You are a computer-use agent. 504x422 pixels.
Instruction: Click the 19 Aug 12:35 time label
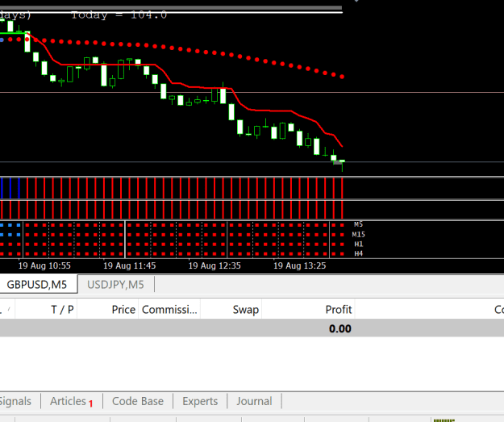215,265
